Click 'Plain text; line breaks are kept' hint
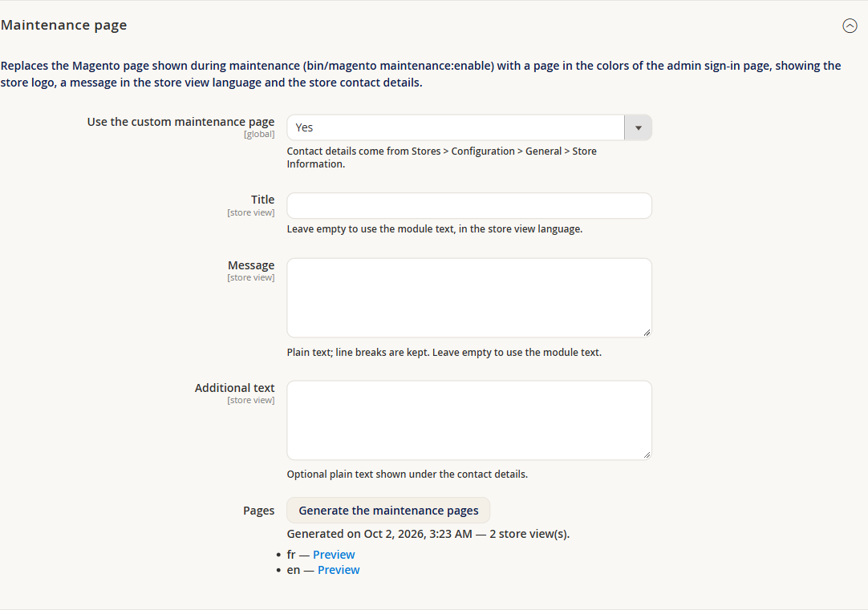The height and width of the screenshot is (610, 868). pyautogui.click(x=444, y=352)
